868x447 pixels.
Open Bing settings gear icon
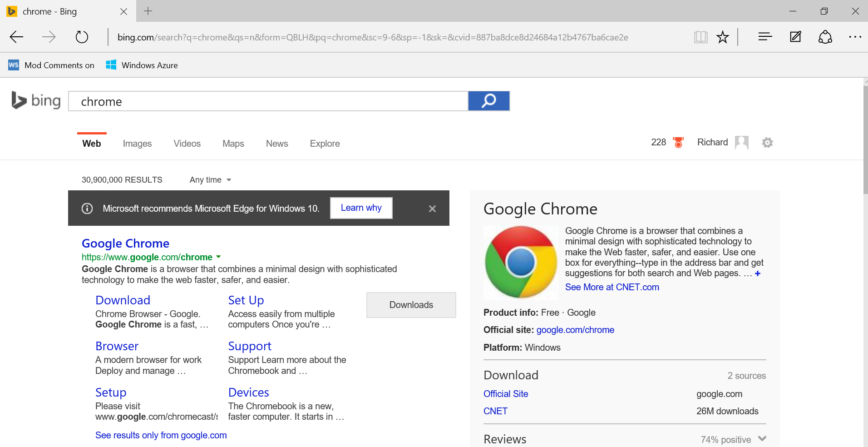click(x=767, y=143)
